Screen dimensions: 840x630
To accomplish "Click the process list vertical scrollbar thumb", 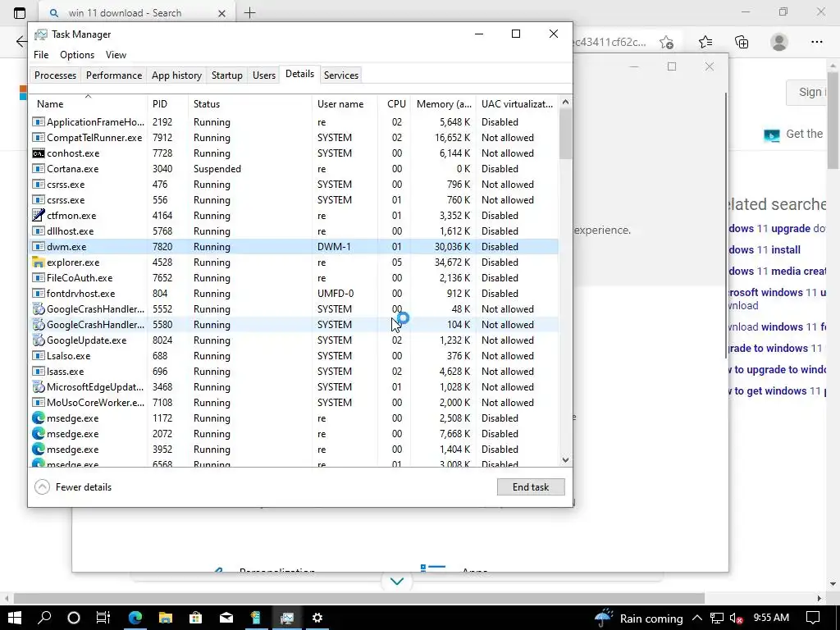I will pyautogui.click(x=565, y=134).
